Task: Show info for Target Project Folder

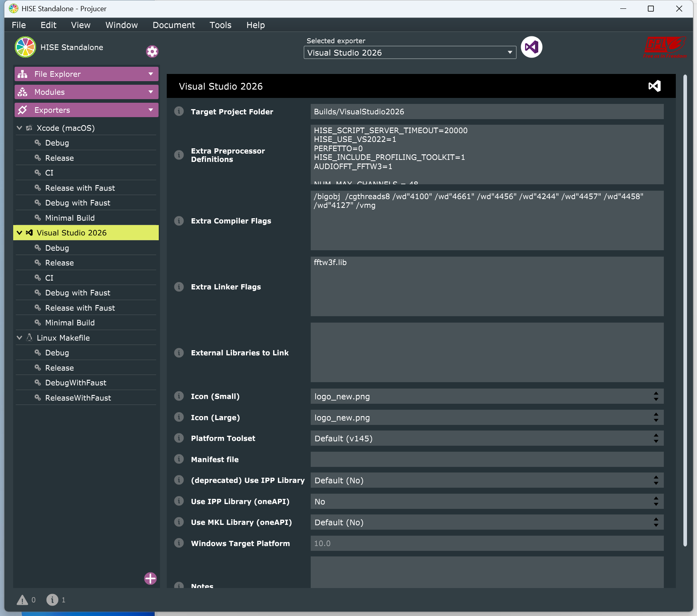Action: (179, 112)
